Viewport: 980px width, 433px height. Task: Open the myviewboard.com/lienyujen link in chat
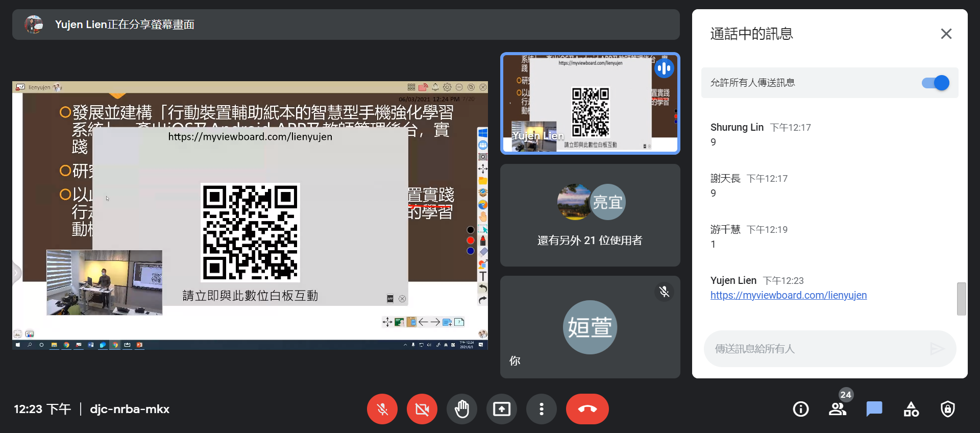pyautogui.click(x=789, y=295)
